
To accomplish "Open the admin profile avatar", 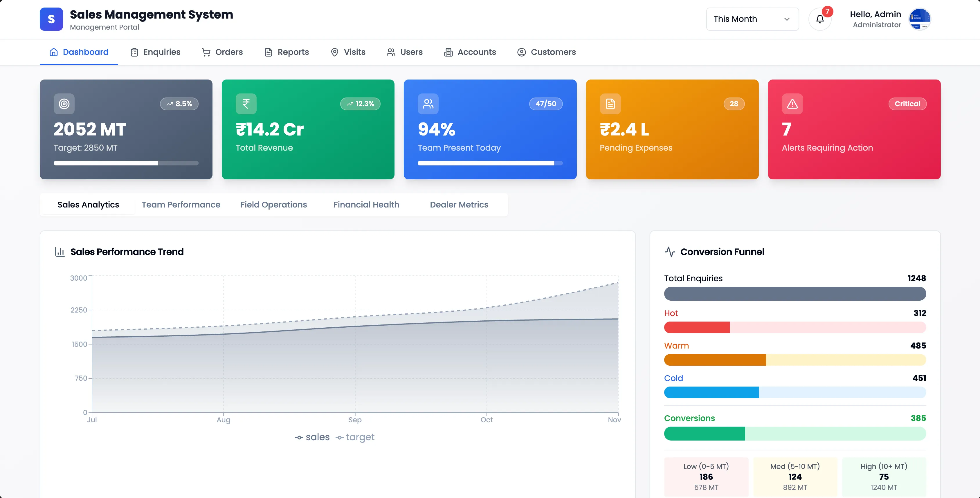I will (x=920, y=19).
